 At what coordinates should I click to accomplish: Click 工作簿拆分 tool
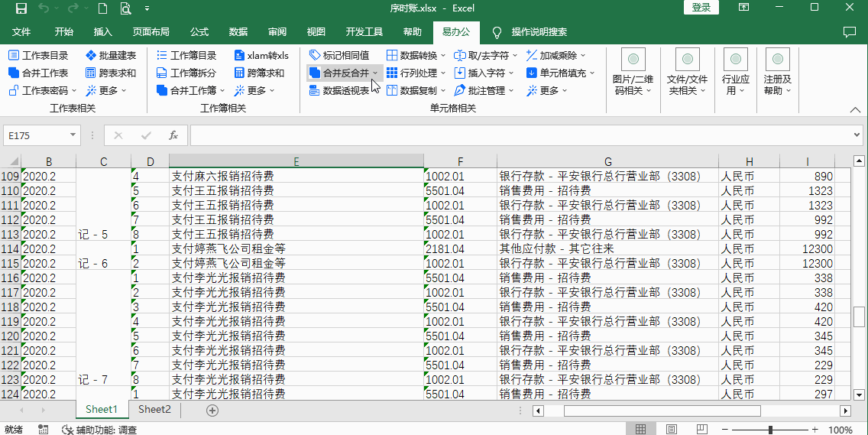pos(186,73)
